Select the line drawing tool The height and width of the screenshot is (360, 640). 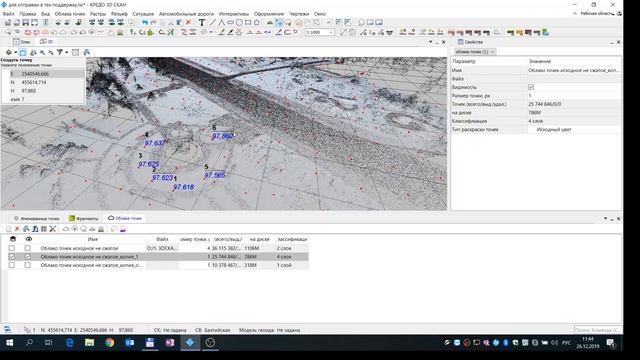coord(212,22)
